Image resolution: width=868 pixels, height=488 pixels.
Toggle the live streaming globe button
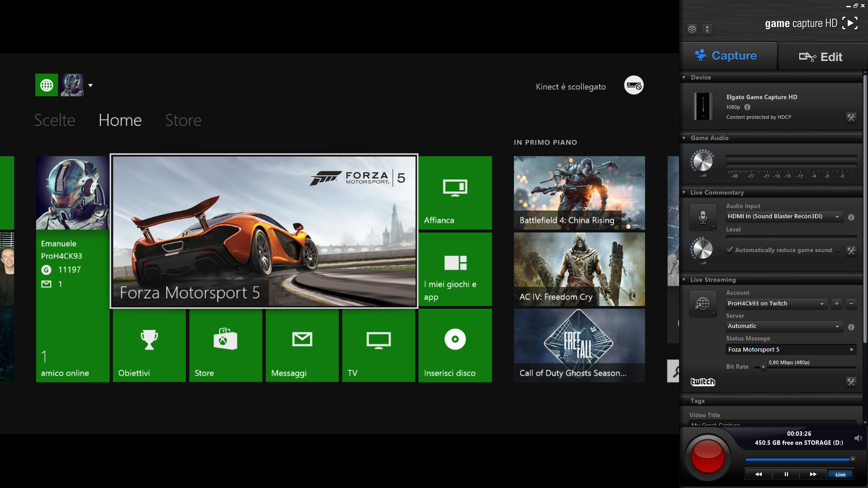point(703,304)
